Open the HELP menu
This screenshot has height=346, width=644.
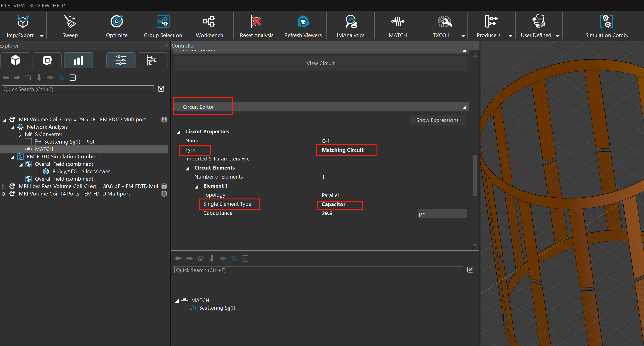click(x=59, y=5)
